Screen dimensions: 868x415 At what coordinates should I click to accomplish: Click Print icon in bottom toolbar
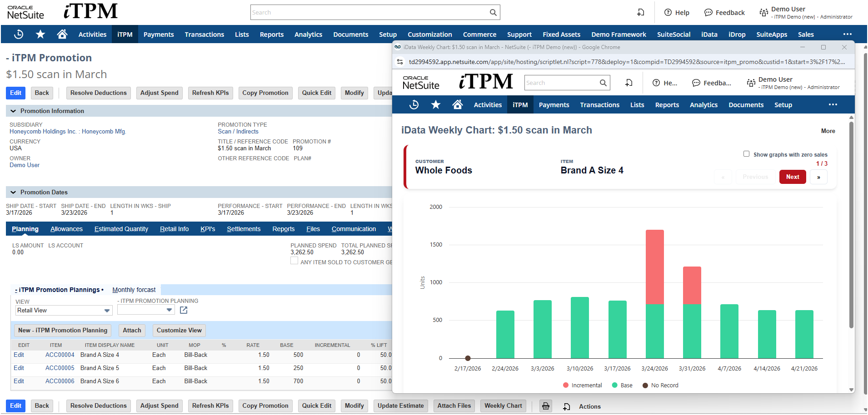click(x=546, y=406)
